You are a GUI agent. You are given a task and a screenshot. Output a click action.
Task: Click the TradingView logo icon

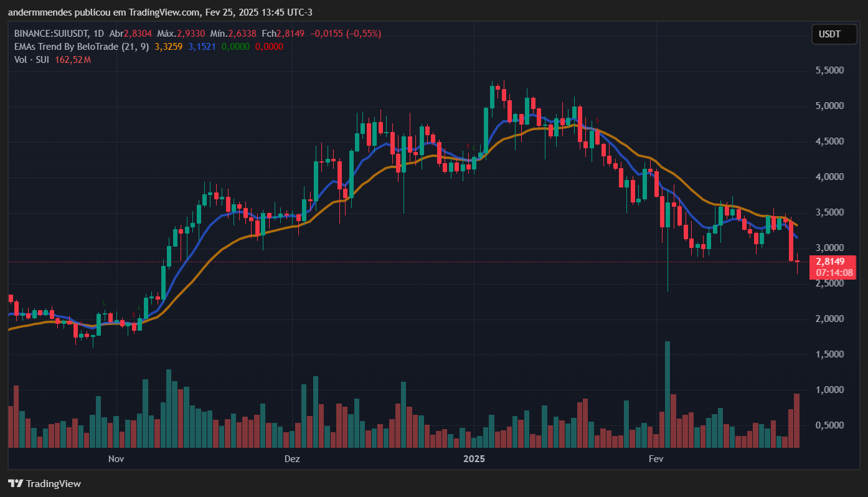[x=16, y=483]
